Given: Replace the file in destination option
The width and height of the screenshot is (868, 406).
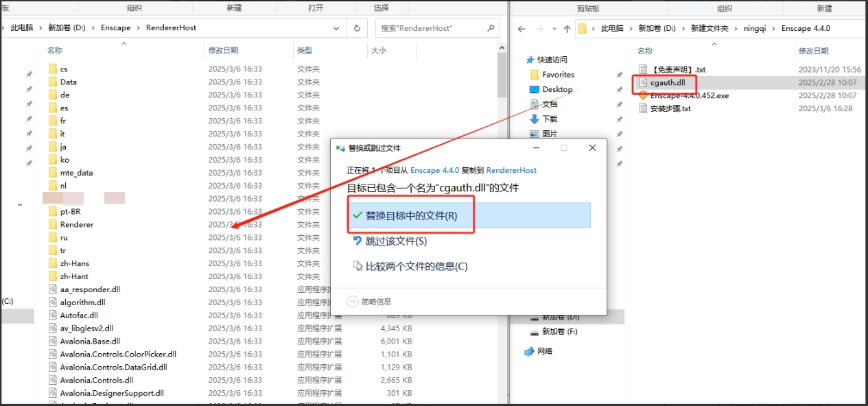Looking at the screenshot, I should pos(469,215).
